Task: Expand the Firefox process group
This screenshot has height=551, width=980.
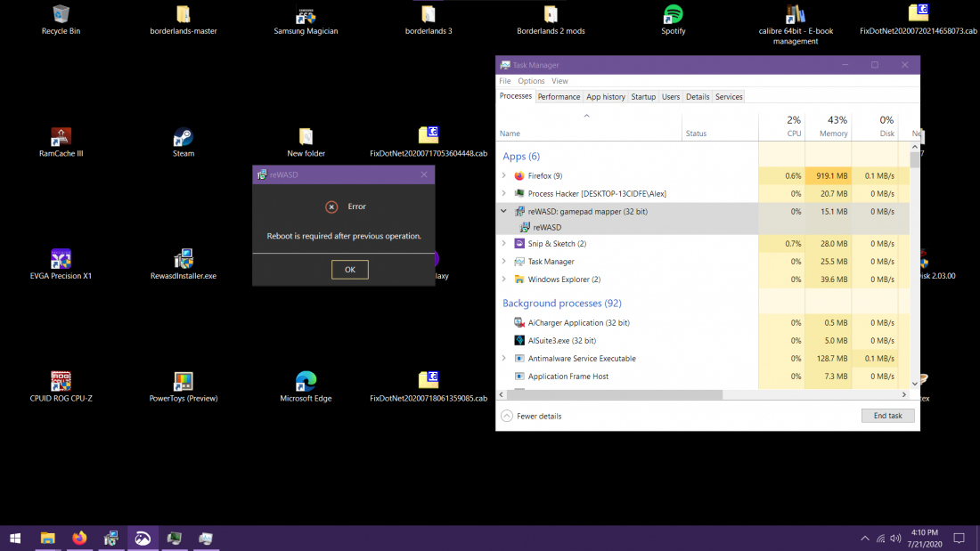Action: tap(504, 176)
